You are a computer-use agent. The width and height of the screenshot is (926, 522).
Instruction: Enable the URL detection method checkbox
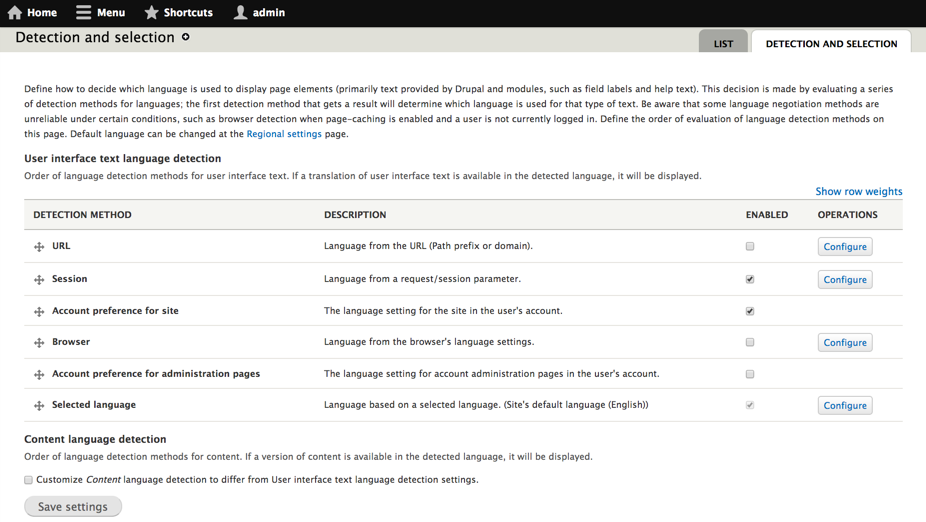750,246
